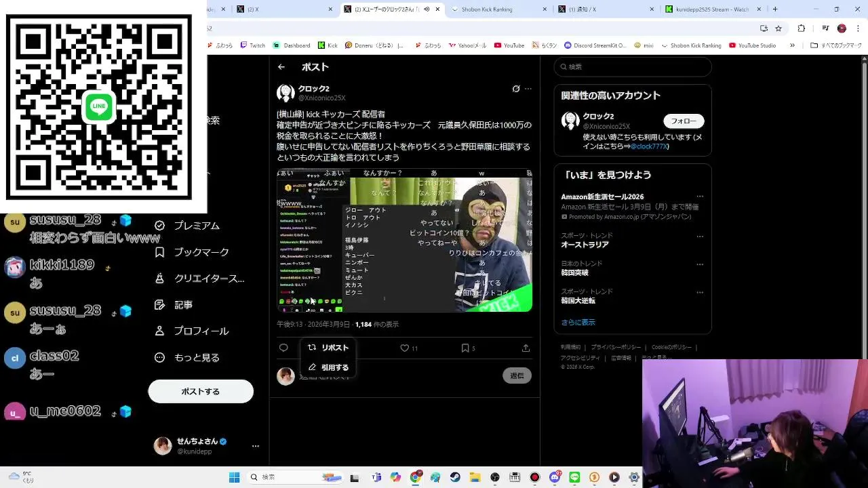Open the post's three-dot more menu
The image size is (868, 488).
528,89
